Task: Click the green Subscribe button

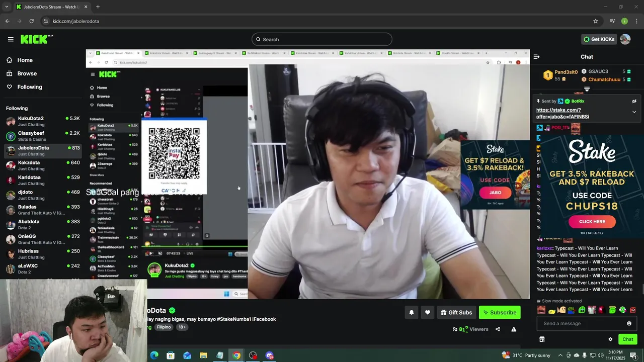Action: 500,312
